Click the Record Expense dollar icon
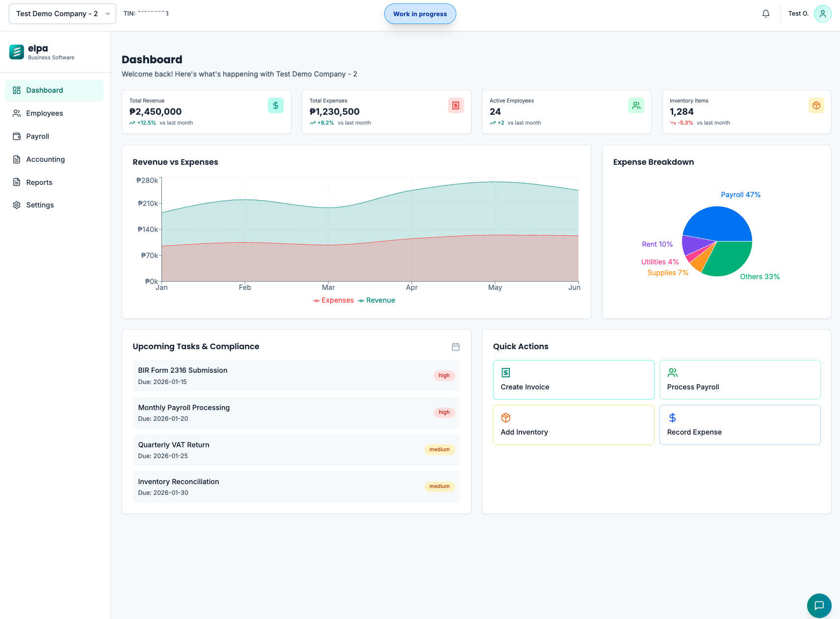The height and width of the screenshot is (619, 840). (x=672, y=418)
